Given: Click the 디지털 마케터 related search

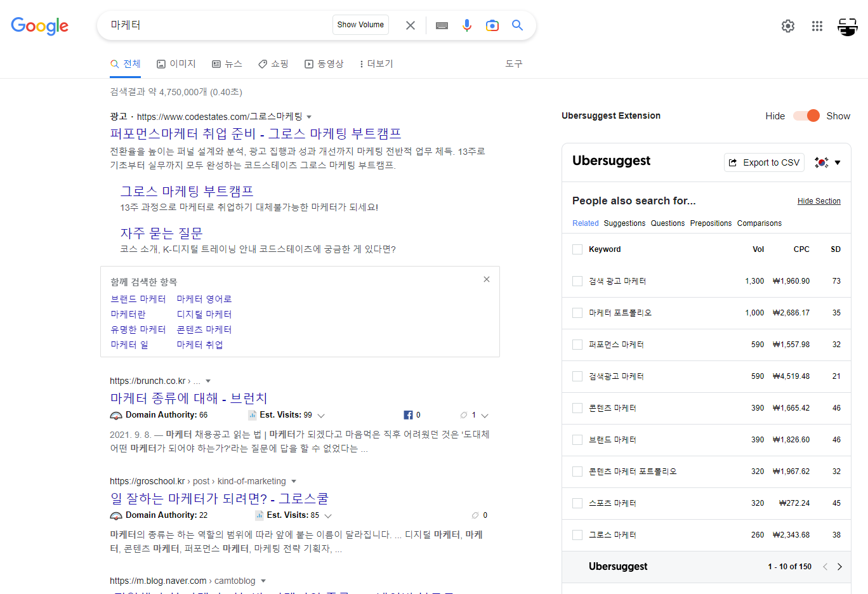Looking at the screenshot, I should pos(204,314).
